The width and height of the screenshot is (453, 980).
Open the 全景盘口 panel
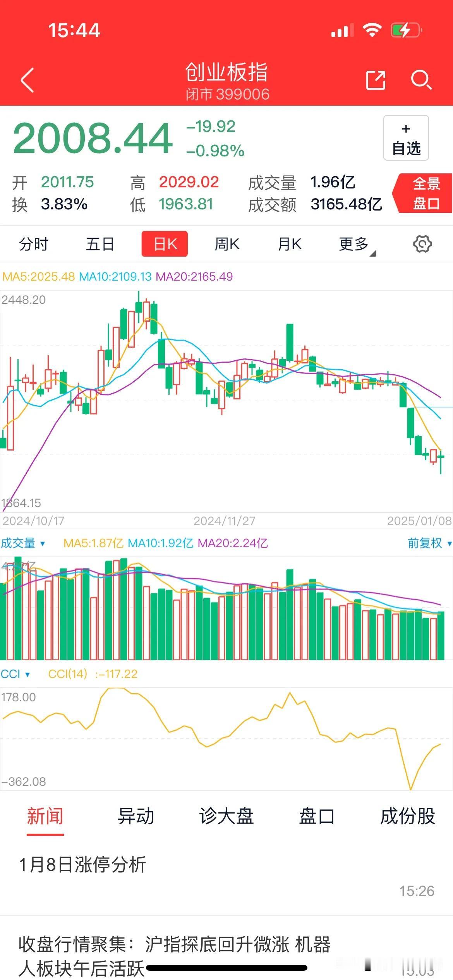(425, 193)
